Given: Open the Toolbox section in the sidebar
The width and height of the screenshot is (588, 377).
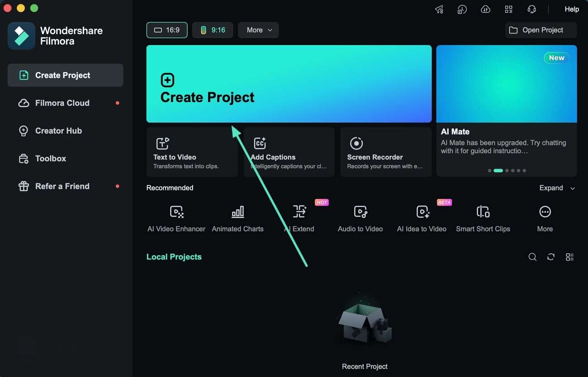Looking at the screenshot, I should click(65, 158).
